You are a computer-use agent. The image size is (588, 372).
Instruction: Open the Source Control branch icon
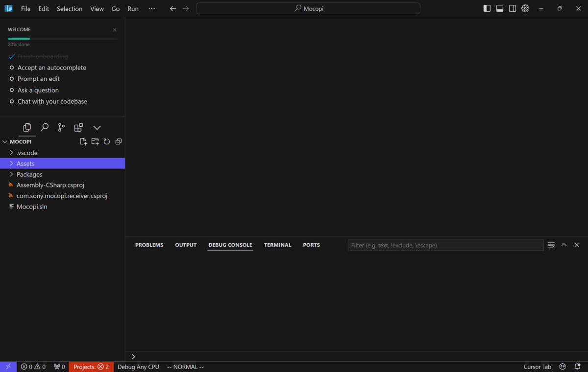(61, 128)
